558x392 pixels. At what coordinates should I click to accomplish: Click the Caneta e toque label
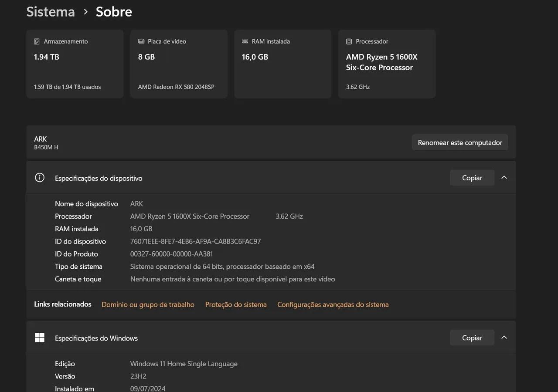tap(78, 279)
